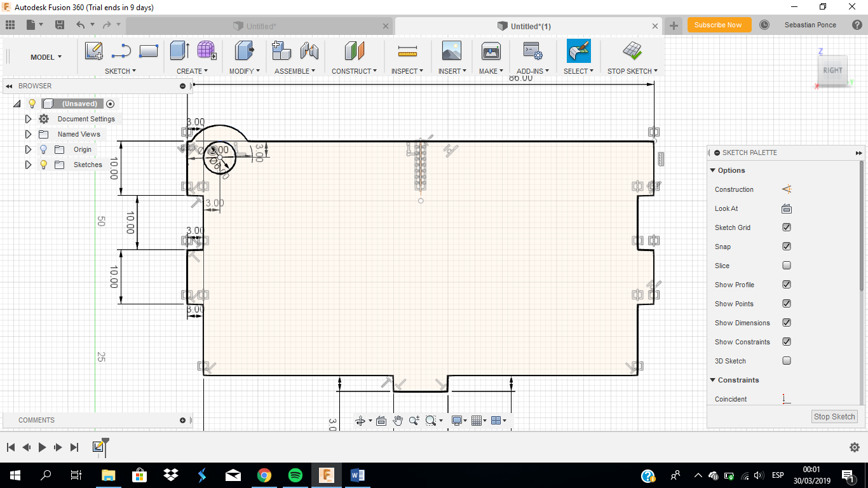
Task: Expand the Named Views tree node
Action: tap(28, 134)
